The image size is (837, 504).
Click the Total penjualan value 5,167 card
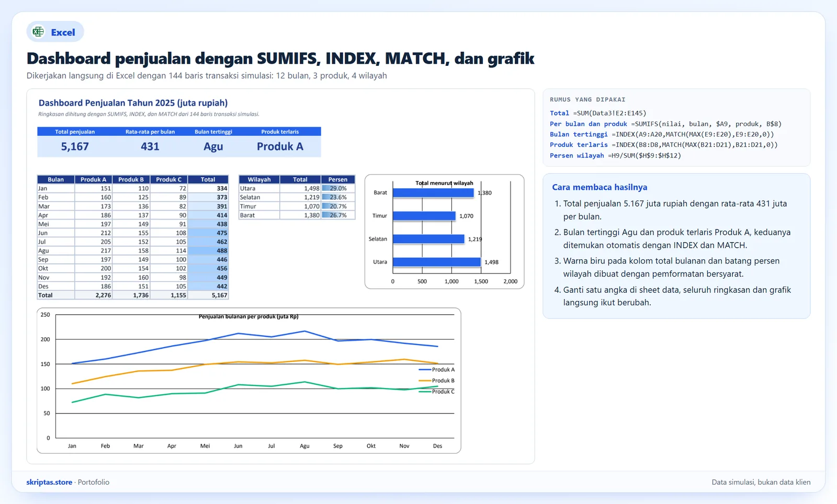coord(75,146)
